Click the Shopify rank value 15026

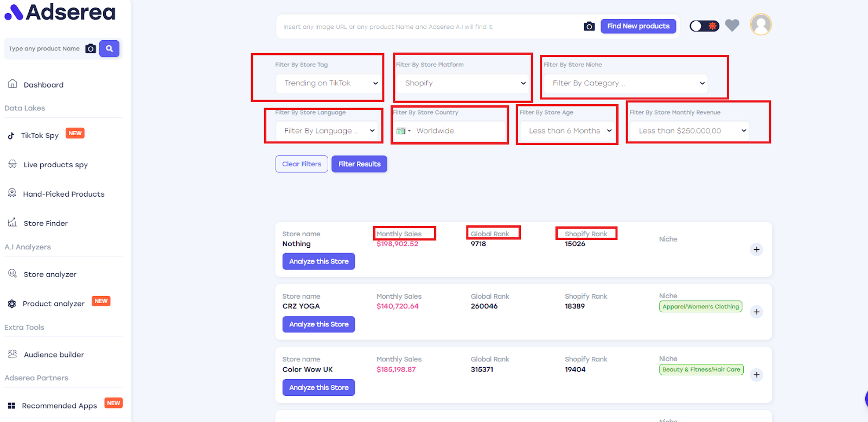pos(575,244)
